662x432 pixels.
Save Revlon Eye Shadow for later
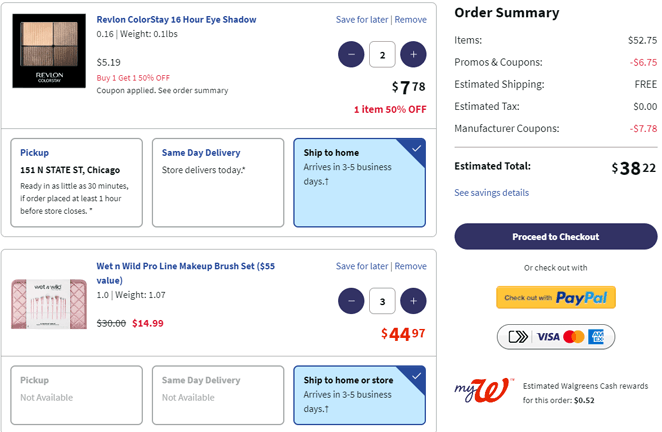pos(363,20)
